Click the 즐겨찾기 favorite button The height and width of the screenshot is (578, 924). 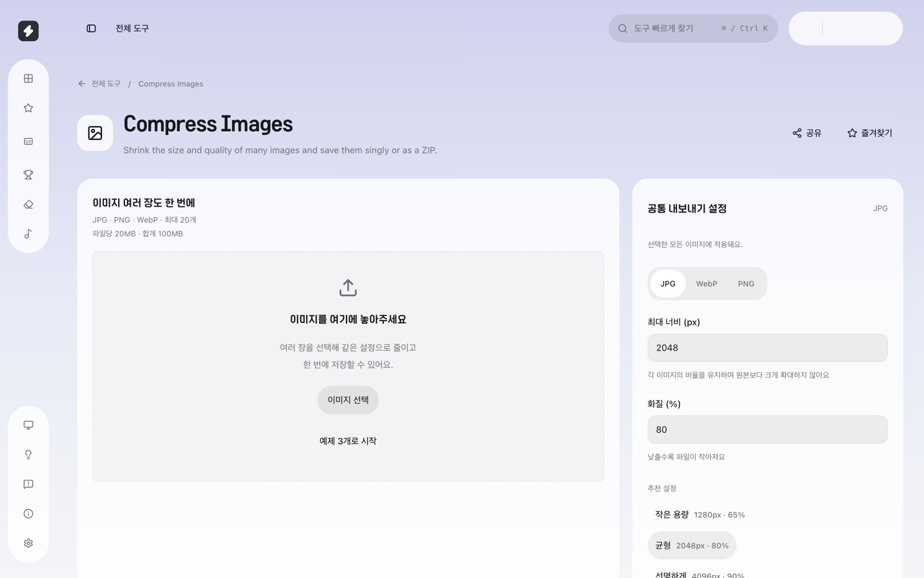pyautogui.click(x=869, y=133)
